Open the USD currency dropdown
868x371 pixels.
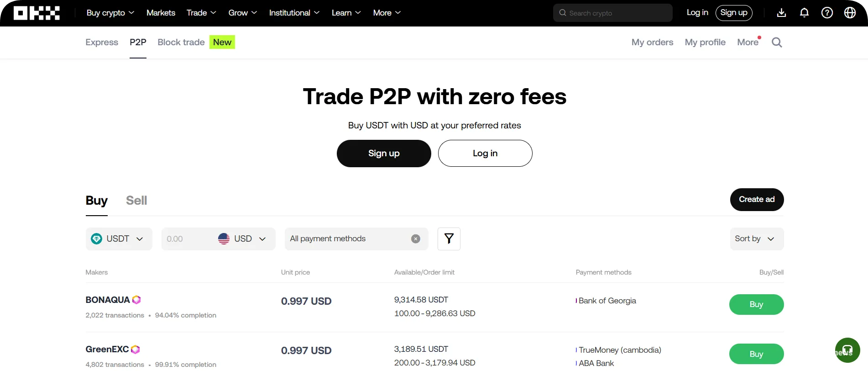coord(243,238)
